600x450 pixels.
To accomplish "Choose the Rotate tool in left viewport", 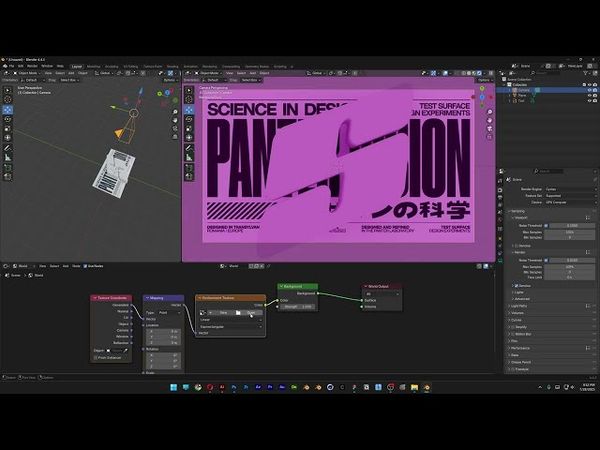I will pyautogui.click(x=8, y=119).
